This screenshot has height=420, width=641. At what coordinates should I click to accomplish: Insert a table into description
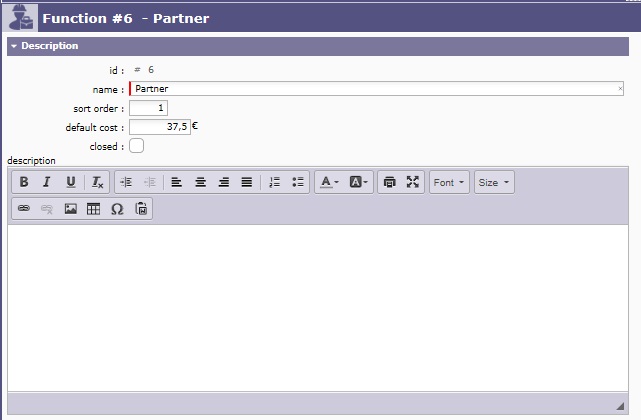(94, 209)
